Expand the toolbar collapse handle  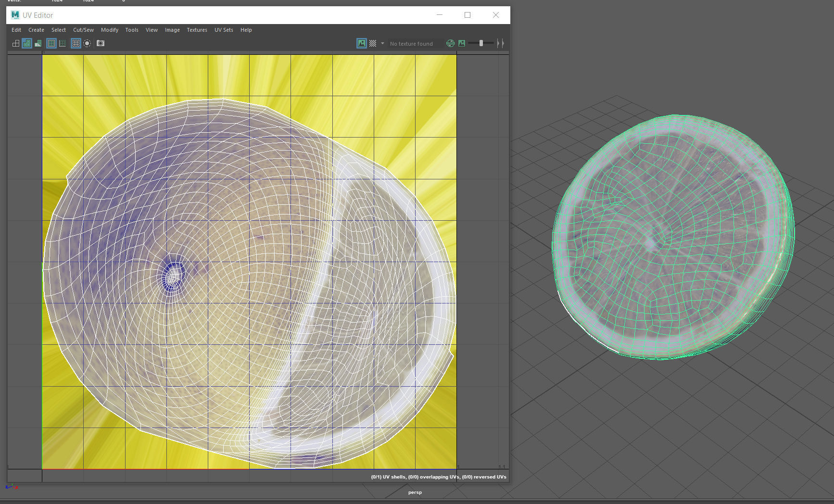[x=500, y=43]
